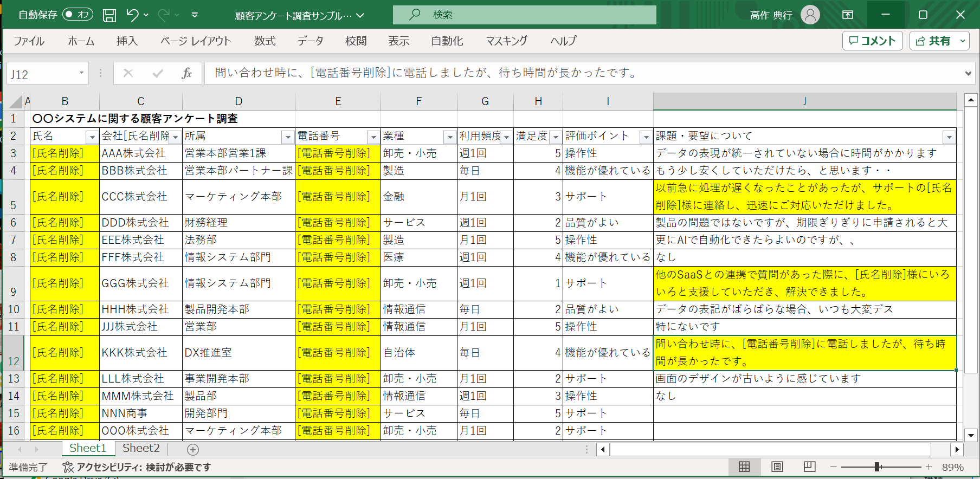Open the 氏名 column filter dropdown
Screen dimensions: 980x479
(92, 137)
